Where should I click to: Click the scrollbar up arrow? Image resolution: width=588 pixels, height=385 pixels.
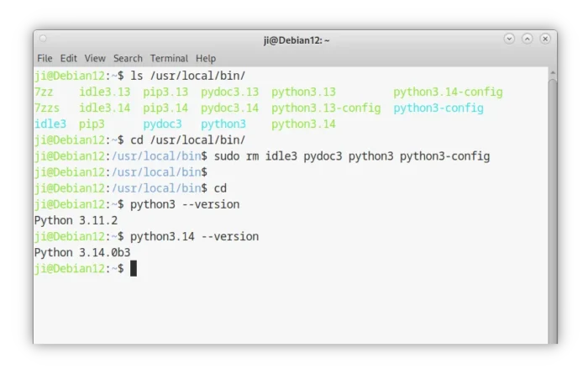pos(553,73)
